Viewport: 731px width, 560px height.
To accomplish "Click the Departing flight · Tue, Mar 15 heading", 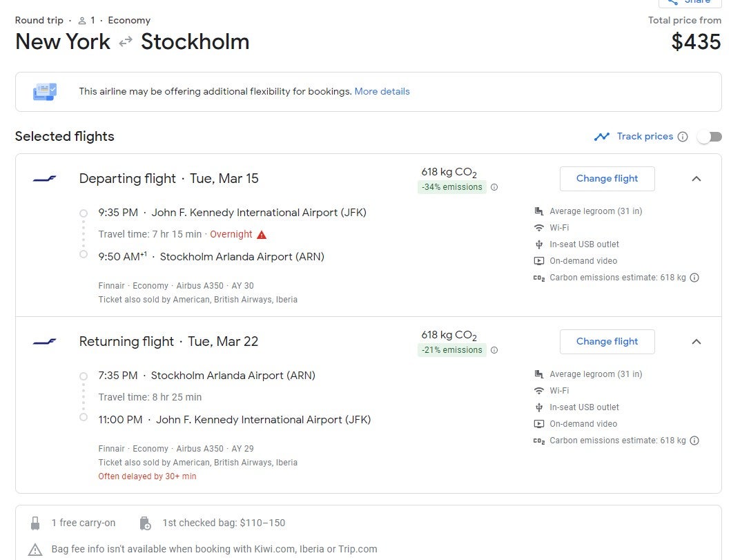I will [168, 179].
